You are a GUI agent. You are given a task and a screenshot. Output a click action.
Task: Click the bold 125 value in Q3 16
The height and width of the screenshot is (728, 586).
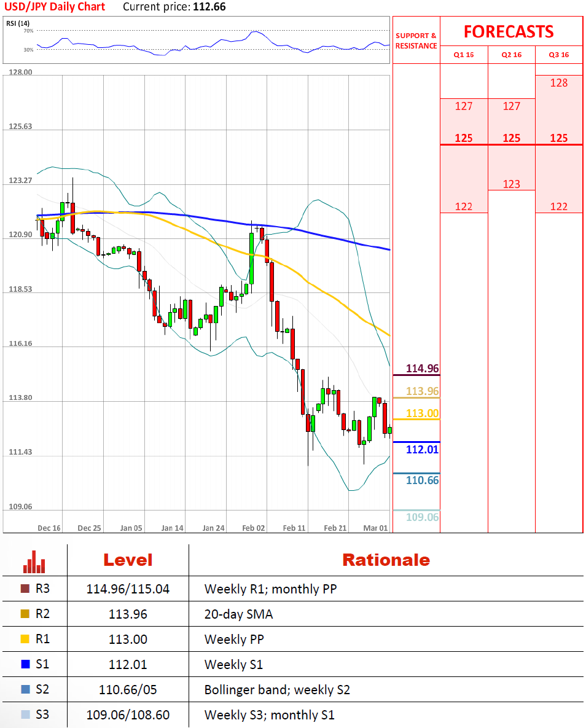[559, 138]
